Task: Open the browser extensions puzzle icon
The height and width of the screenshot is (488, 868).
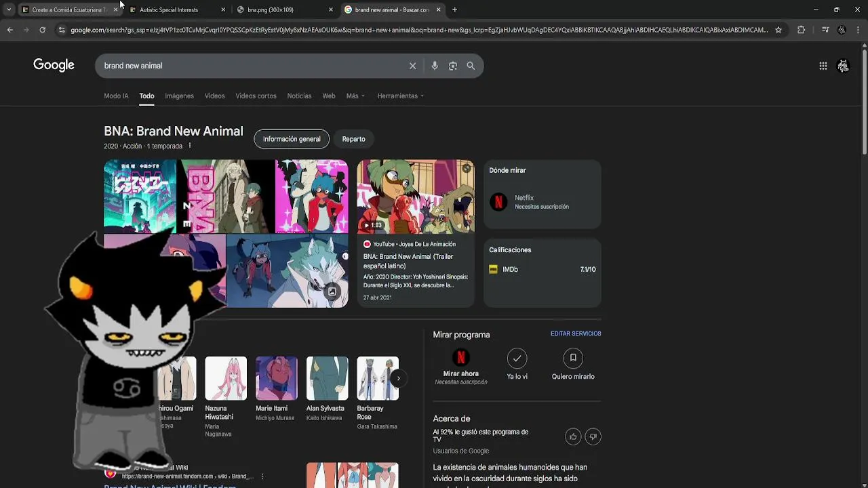Action: [x=801, y=30]
